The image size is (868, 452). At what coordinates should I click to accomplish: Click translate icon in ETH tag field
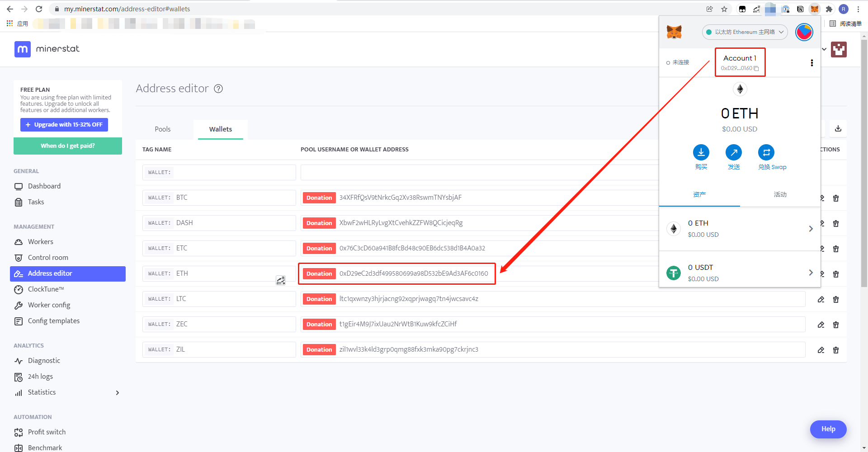click(281, 281)
